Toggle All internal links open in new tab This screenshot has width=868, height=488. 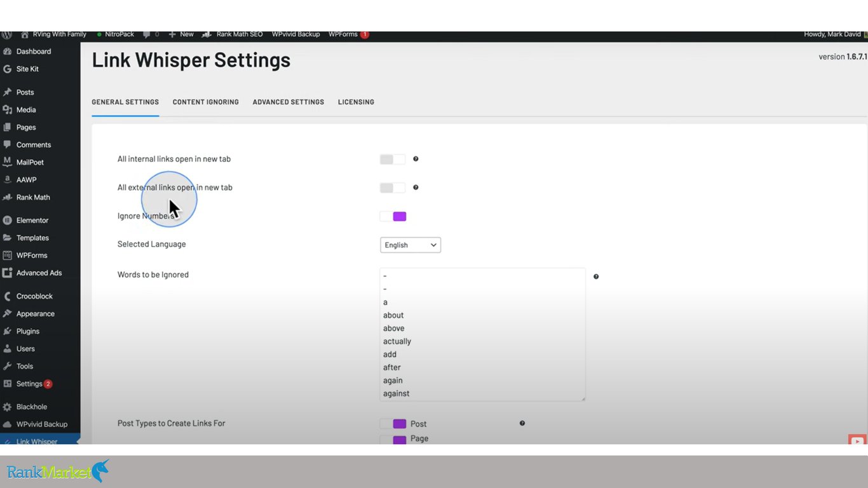pos(393,159)
